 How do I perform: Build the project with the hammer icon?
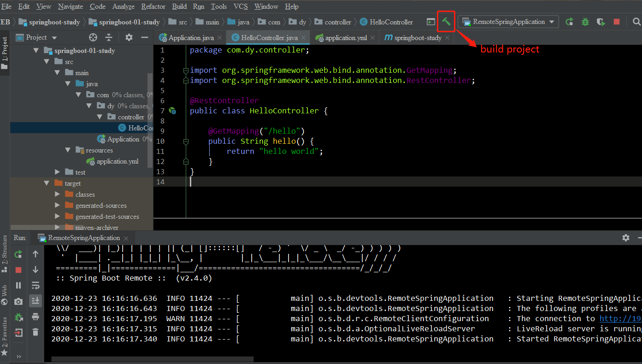446,22
